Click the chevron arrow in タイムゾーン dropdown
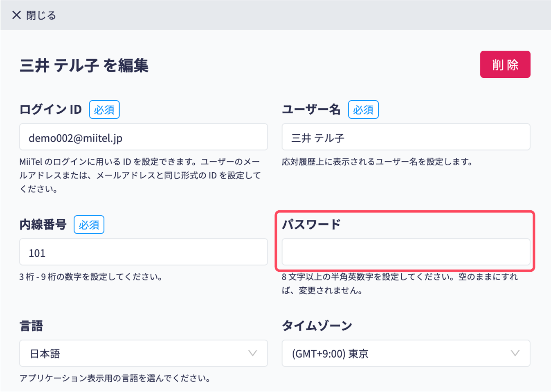Image resolution: width=551 pixels, height=392 pixels. point(515,353)
